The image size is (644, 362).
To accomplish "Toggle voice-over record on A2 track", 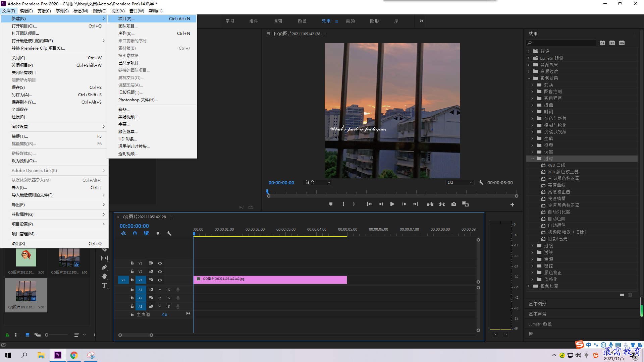I will pyautogui.click(x=178, y=298).
